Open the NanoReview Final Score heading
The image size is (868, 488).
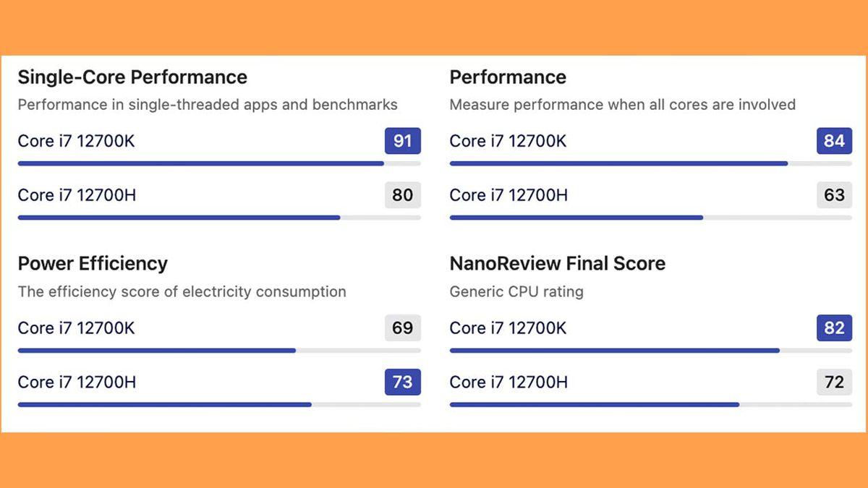(x=557, y=264)
